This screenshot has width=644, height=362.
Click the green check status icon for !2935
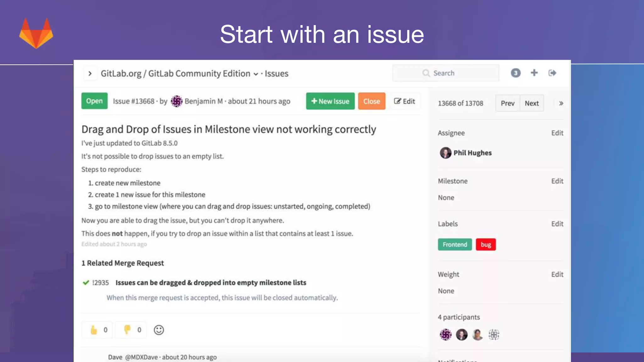click(86, 282)
